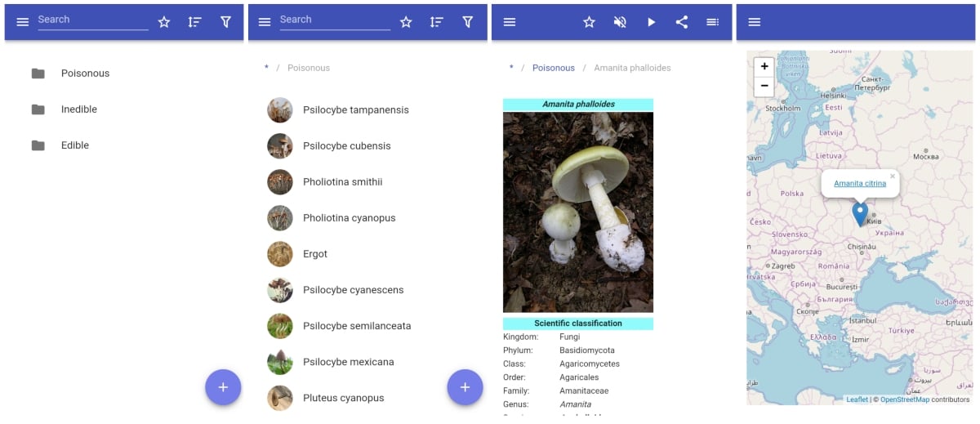Click favorites star in the folder list panel
Viewport: 980px width, 424px height.
(164, 22)
